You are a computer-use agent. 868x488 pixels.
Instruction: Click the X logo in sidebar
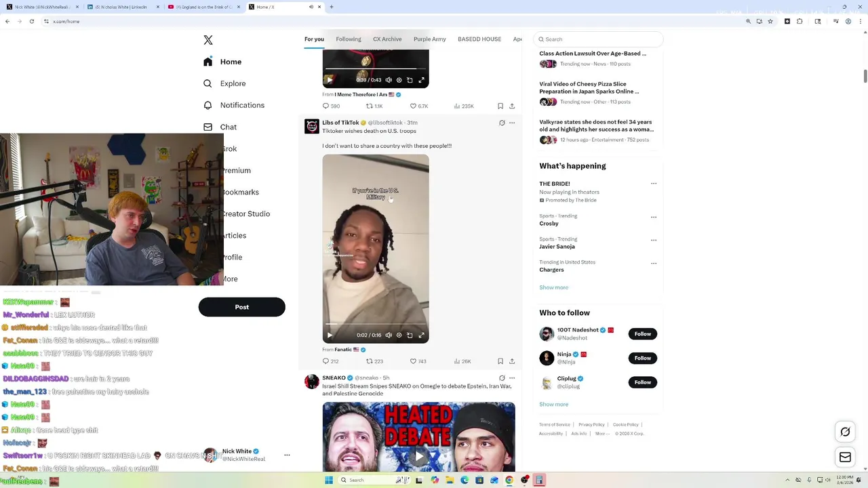(208, 40)
